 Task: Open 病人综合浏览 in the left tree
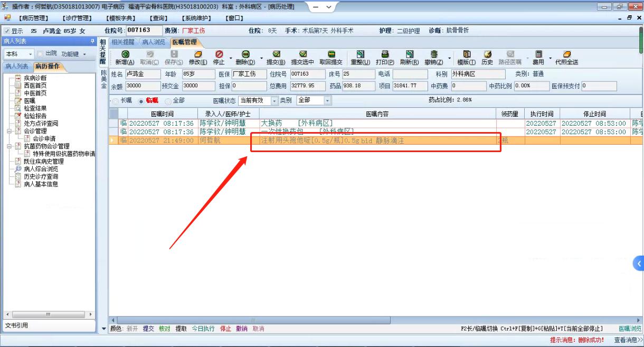point(41,169)
